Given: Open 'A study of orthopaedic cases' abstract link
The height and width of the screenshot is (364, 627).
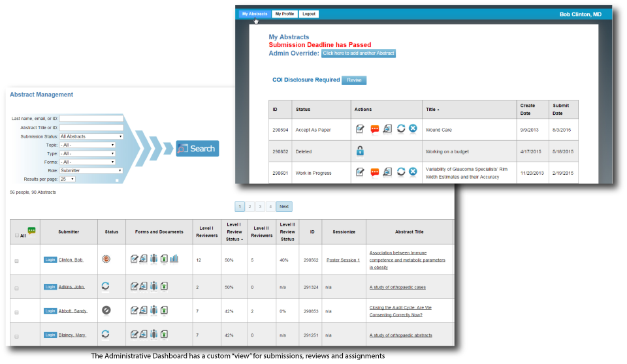Looking at the screenshot, I should [x=398, y=287].
